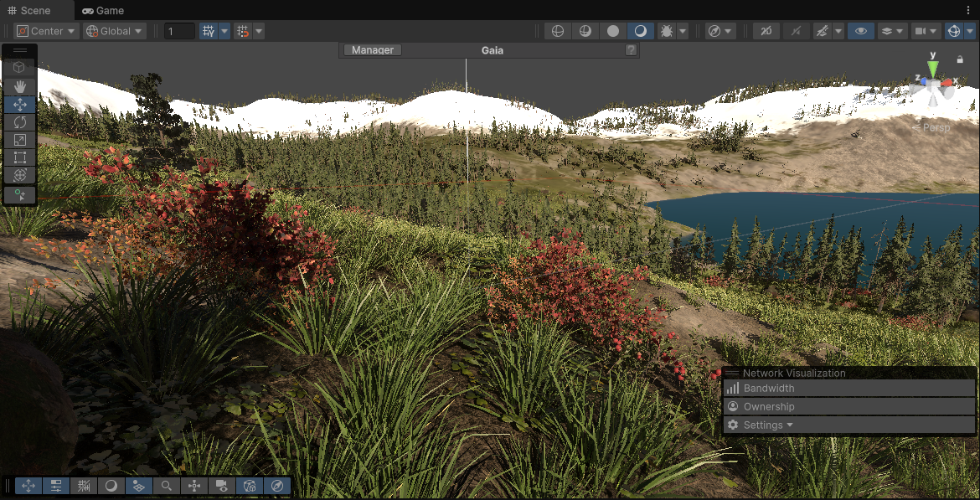
Task: Open the Manager tab in the scene overlay
Action: (x=371, y=49)
